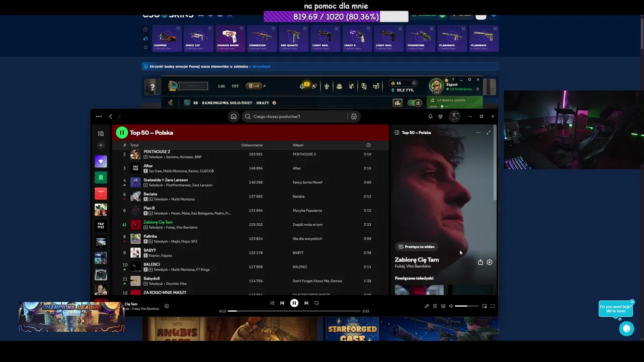Image resolution: width=644 pixels, height=362 pixels.
Task: Enter full screen player mode
Action: coord(493,306)
